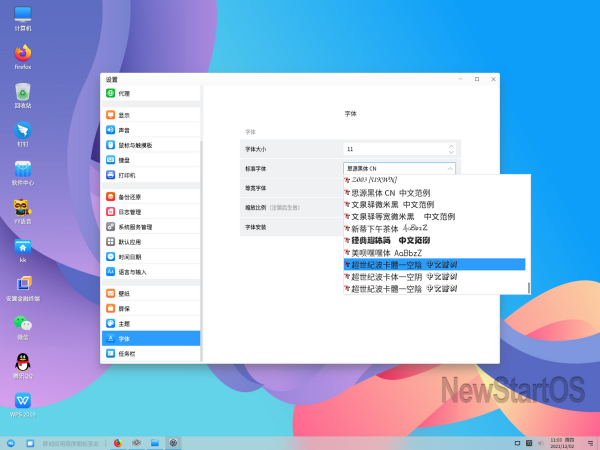600x450 pixels.
Task: Open the 声音 sound settings icon
Action: pos(111,130)
